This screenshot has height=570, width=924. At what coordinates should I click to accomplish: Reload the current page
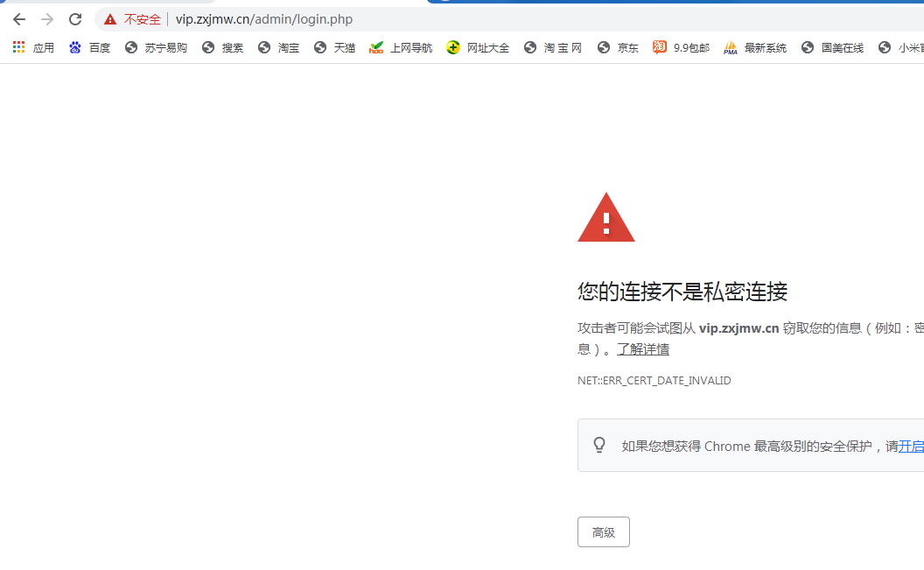(x=74, y=18)
